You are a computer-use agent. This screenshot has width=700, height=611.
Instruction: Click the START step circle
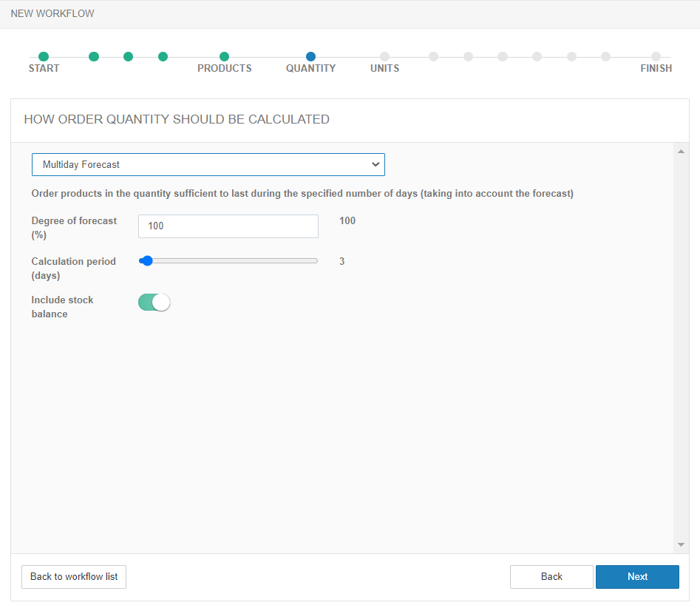point(44,57)
